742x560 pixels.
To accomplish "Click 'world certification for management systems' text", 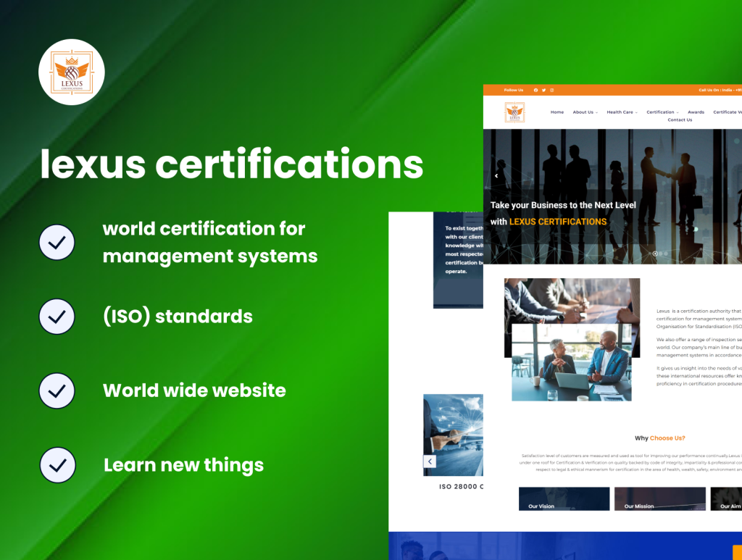I will coord(210,242).
